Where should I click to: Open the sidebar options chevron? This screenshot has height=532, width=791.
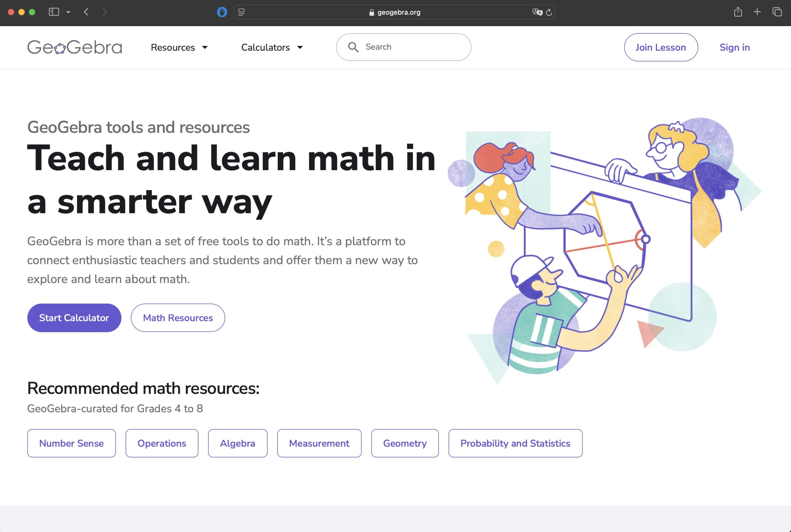pos(68,12)
